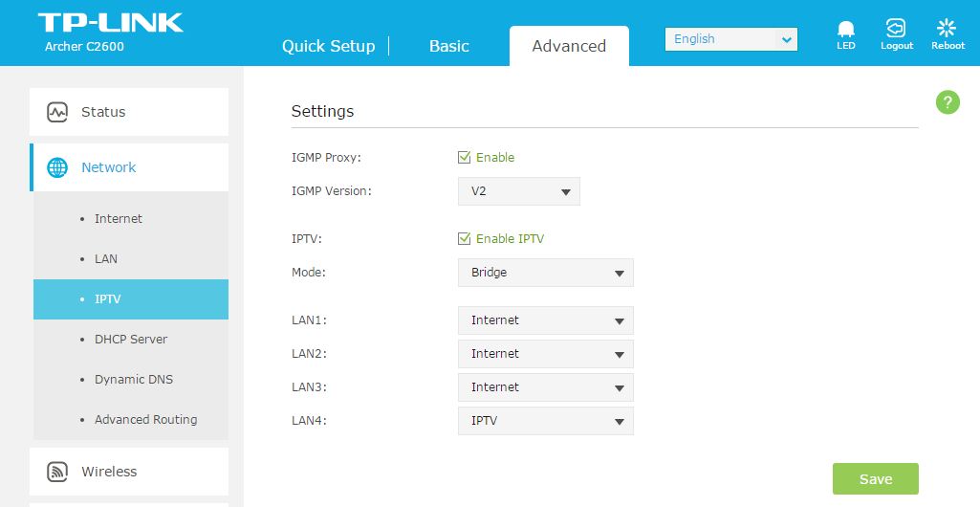The width and height of the screenshot is (980, 507).
Task: Disable the IGMP Proxy checkbox
Action: point(465,157)
